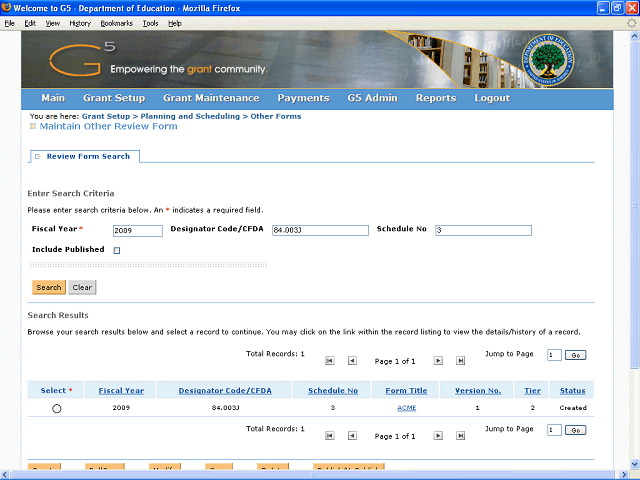This screenshot has height=480, width=640.
Task: Click lower Go button for Jump to Page
Action: pos(576,430)
